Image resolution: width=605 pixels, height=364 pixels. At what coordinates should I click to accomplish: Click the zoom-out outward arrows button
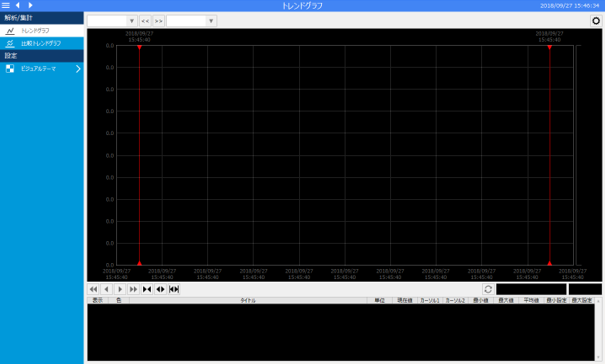click(161, 289)
